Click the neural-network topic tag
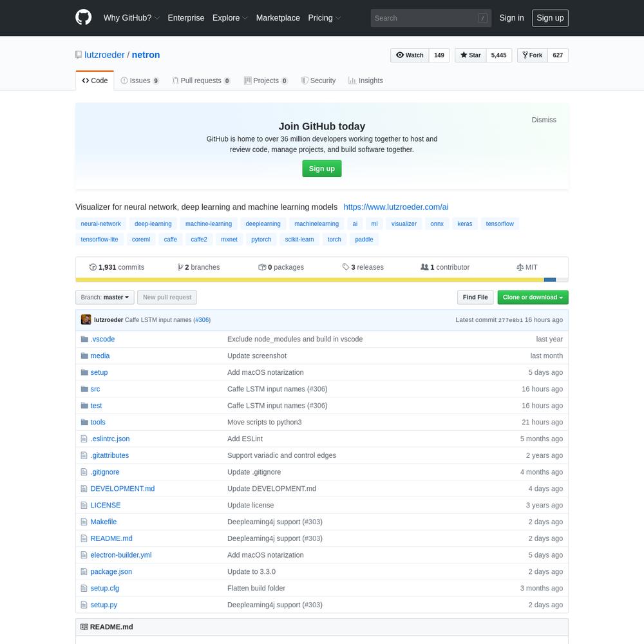 click(x=100, y=224)
